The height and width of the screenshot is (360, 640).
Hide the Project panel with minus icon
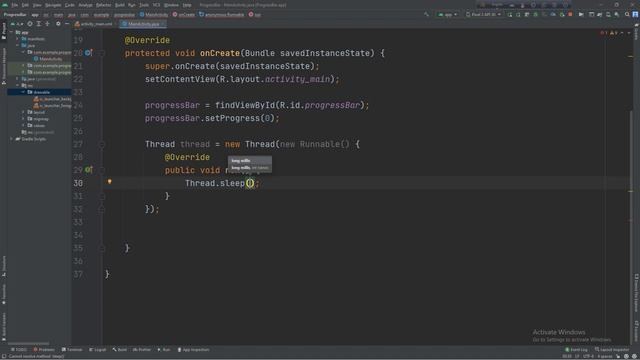tap(67, 24)
